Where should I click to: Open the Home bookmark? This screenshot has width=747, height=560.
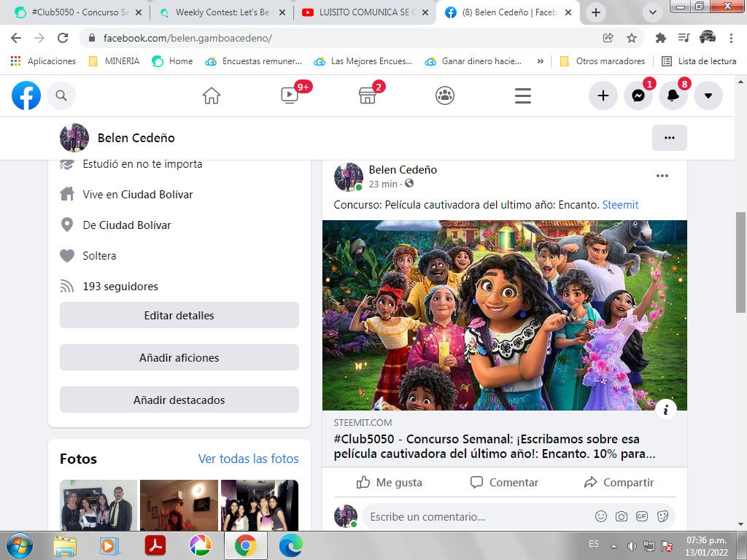pyautogui.click(x=172, y=61)
